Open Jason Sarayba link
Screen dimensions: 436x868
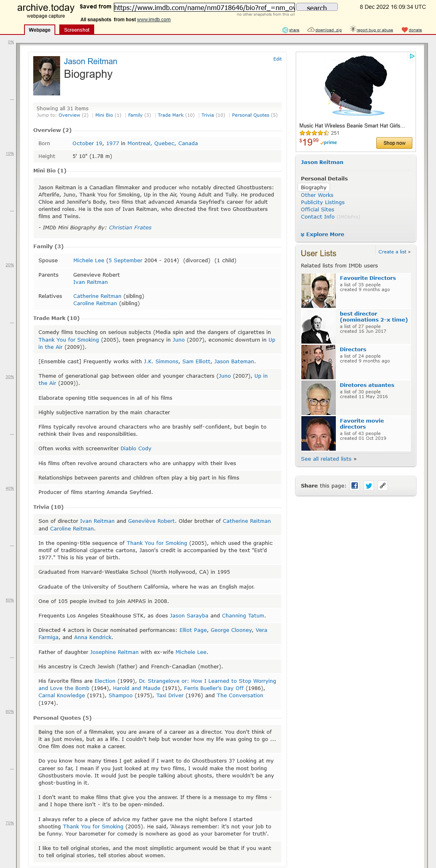click(x=189, y=616)
